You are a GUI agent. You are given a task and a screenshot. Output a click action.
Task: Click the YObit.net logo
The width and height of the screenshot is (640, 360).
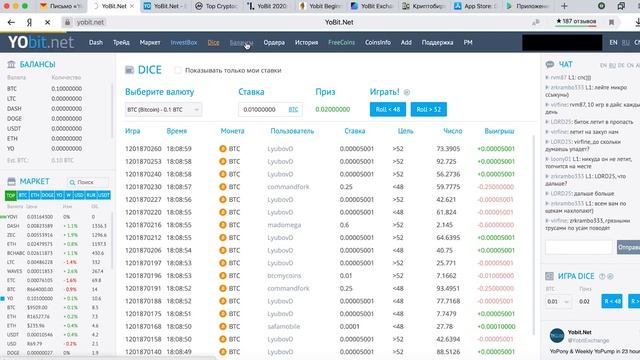[x=41, y=42]
